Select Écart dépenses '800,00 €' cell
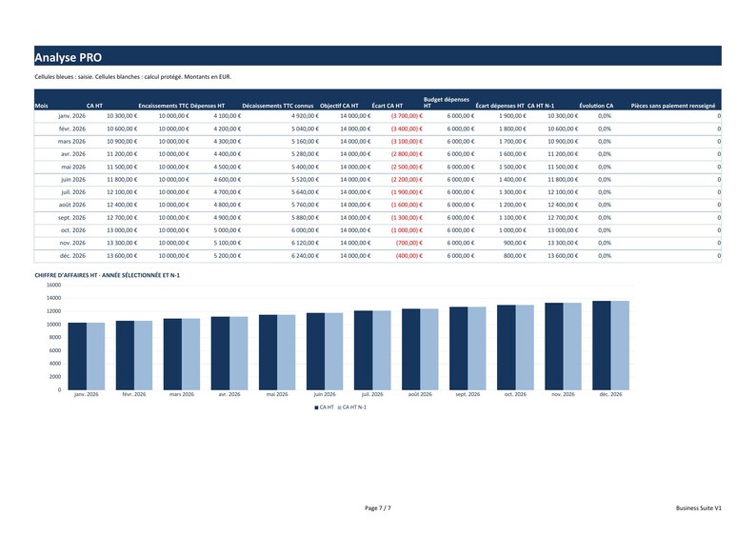 pyautogui.click(x=515, y=256)
